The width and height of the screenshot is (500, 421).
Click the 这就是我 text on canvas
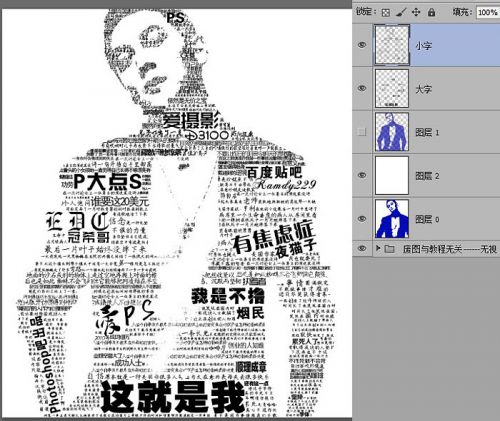click(173, 397)
